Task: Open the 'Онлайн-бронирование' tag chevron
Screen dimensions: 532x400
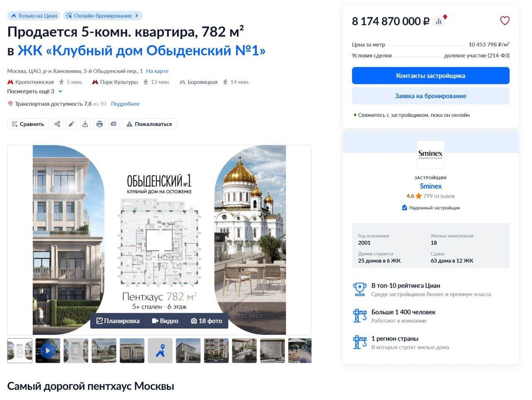Action: [x=137, y=16]
